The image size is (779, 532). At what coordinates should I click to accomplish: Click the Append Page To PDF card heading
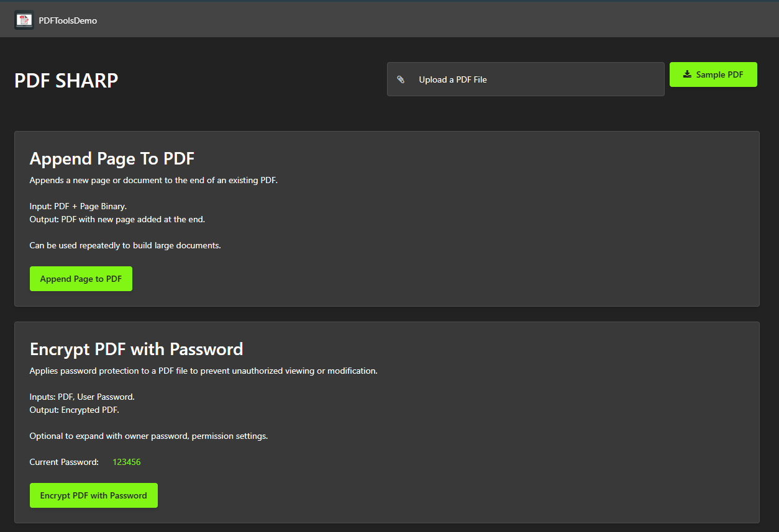[x=112, y=159]
